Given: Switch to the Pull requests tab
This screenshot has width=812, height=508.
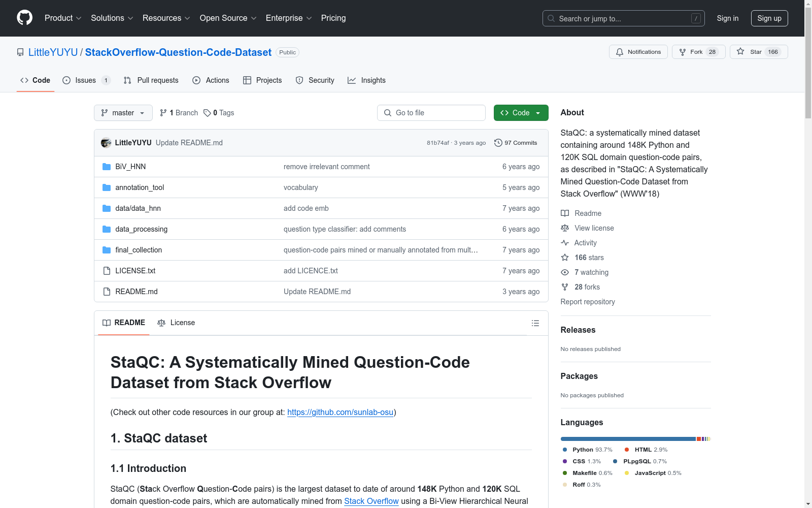Looking at the screenshot, I should 151,80.
